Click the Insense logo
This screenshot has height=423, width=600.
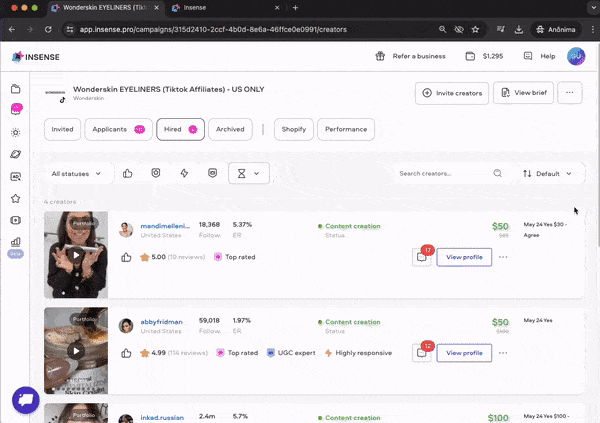click(36, 57)
